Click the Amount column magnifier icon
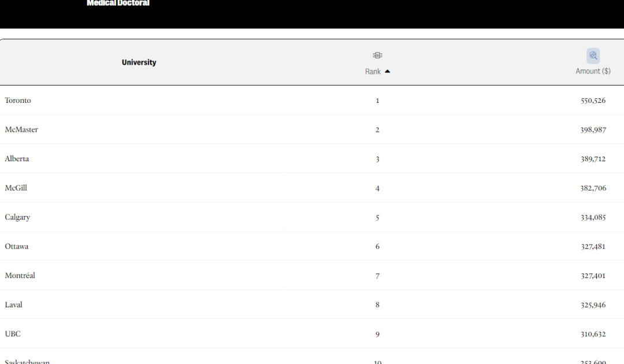The image size is (624, 364). [x=593, y=55]
